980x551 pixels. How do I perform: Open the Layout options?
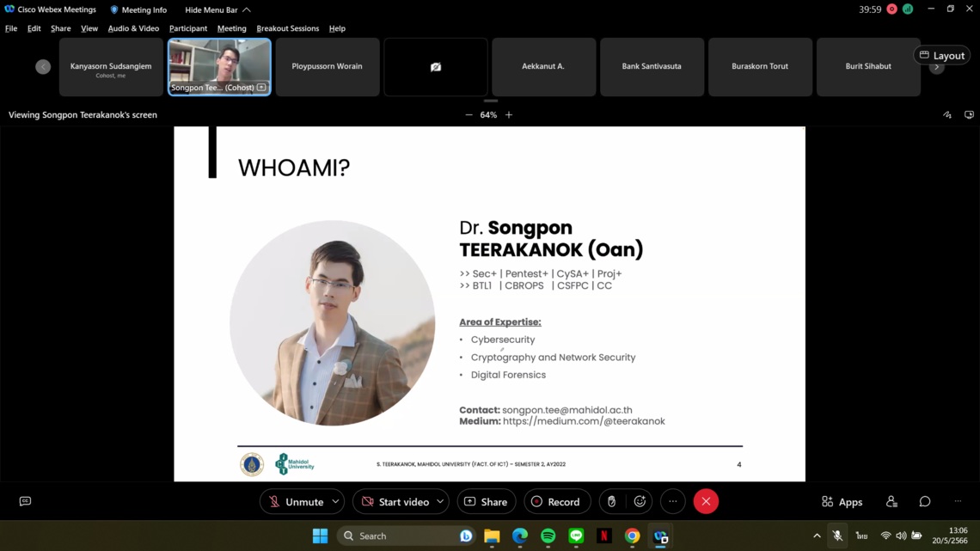pyautogui.click(x=941, y=55)
